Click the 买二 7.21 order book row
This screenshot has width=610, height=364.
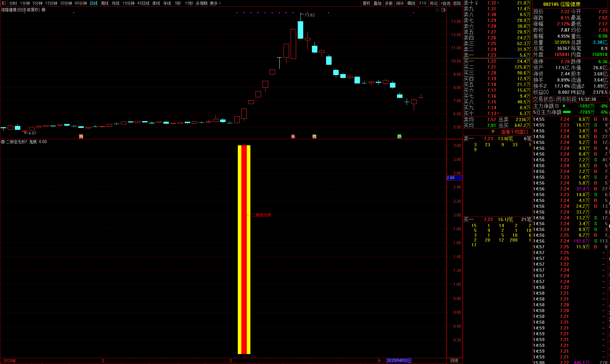pyautogui.click(x=497, y=67)
